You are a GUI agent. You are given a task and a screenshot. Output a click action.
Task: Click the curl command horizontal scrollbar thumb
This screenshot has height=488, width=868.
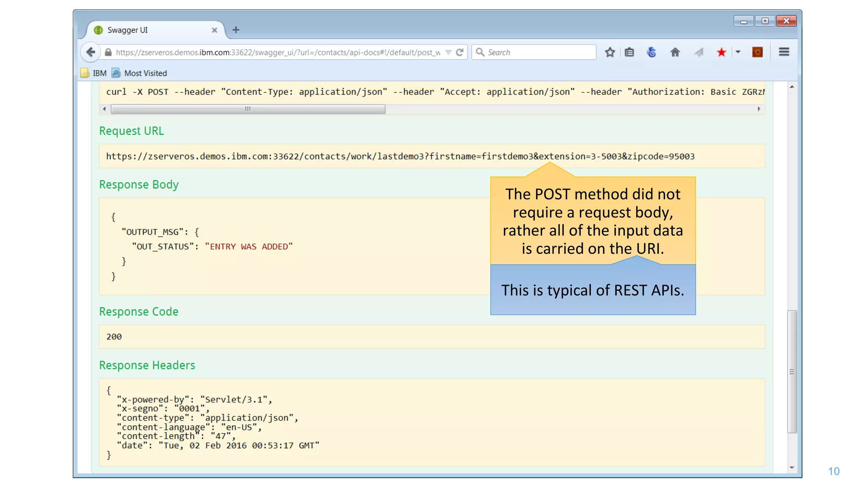pos(248,109)
